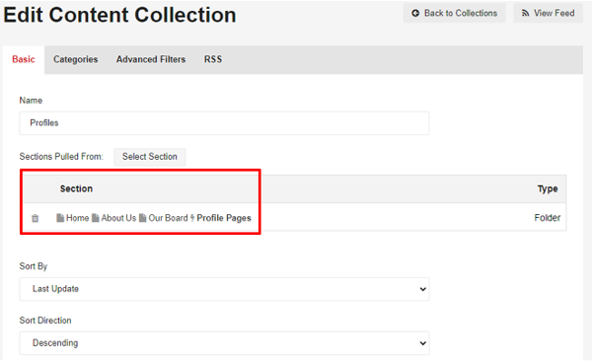Click Profile Pages in the section path
This screenshot has height=364, width=592.
pyautogui.click(x=224, y=218)
